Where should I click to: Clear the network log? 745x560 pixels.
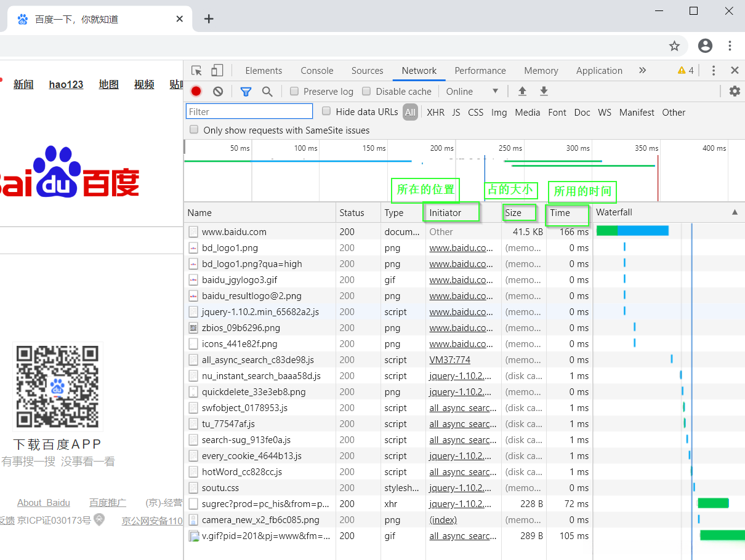click(218, 92)
